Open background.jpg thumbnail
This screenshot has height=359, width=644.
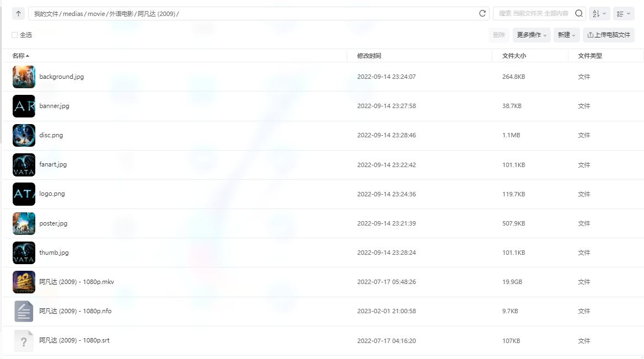(x=24, y=77)
